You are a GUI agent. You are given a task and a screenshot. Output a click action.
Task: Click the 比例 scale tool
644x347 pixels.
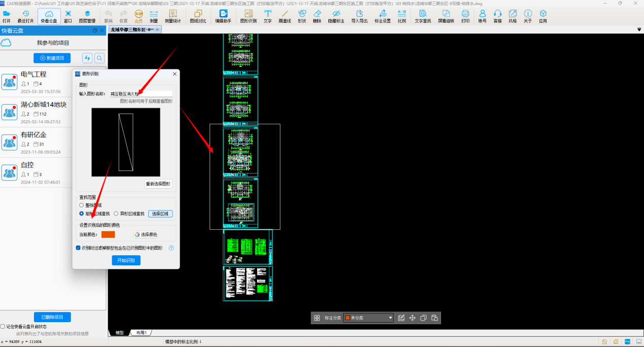coord(402,16)
